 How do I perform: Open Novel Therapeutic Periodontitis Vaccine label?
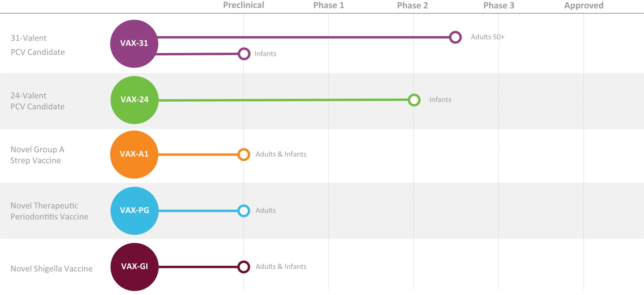49,211
